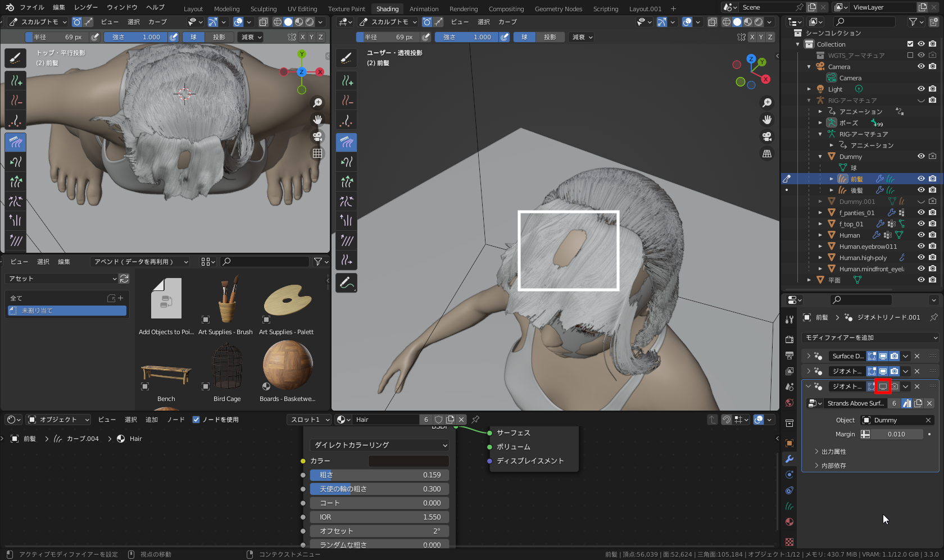Open the カラー swatch in the Hair shader node
944x560 pixels.
[409, 461]
